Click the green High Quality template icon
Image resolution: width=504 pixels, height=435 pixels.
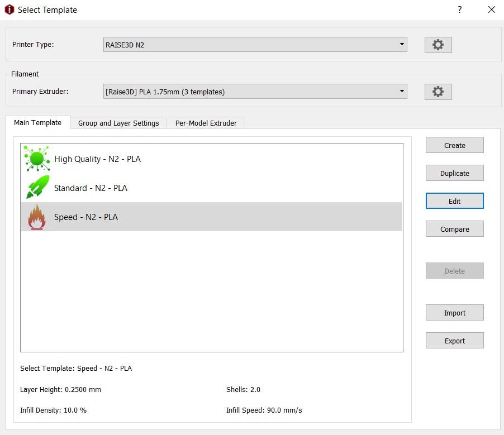click(x=37, y=159)
